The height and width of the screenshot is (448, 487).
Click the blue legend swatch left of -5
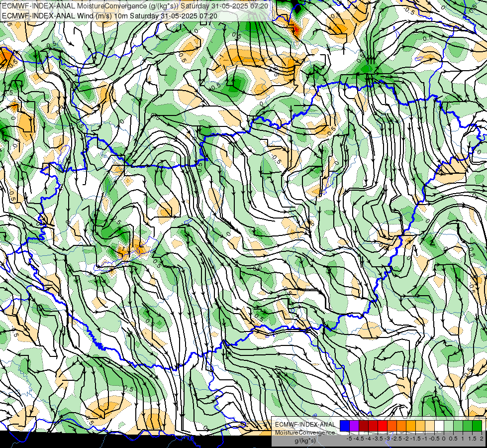[x=345, y=426]
